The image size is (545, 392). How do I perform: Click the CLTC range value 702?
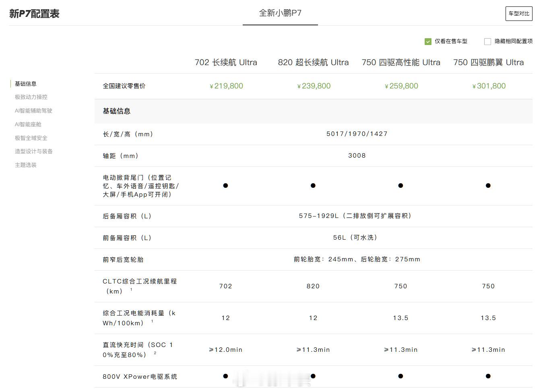[226, 286]
